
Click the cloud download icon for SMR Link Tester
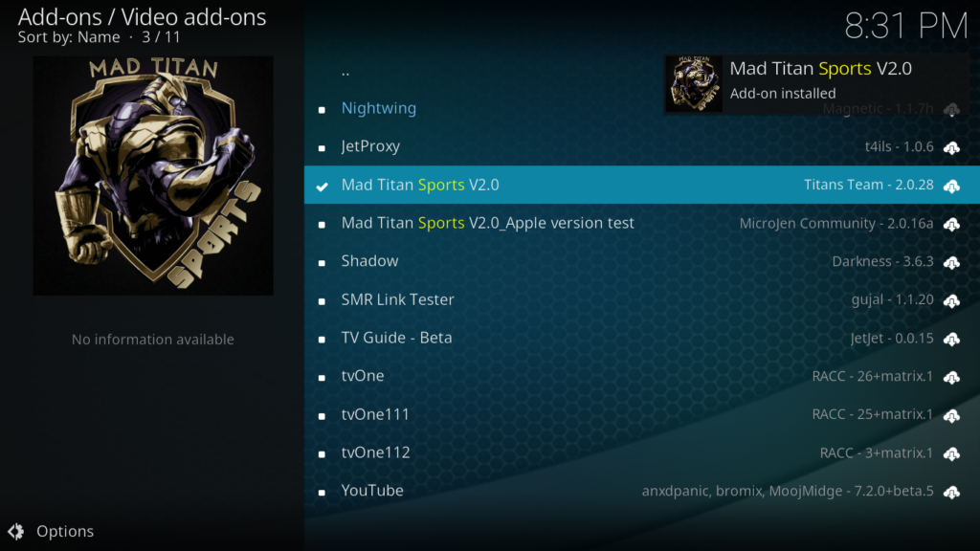click(951, 300)
